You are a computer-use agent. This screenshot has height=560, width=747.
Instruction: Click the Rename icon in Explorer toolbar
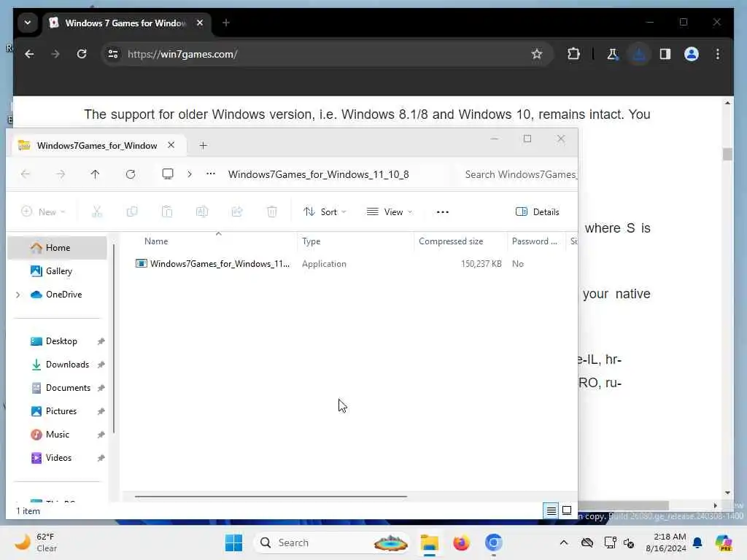pos(202,212)
